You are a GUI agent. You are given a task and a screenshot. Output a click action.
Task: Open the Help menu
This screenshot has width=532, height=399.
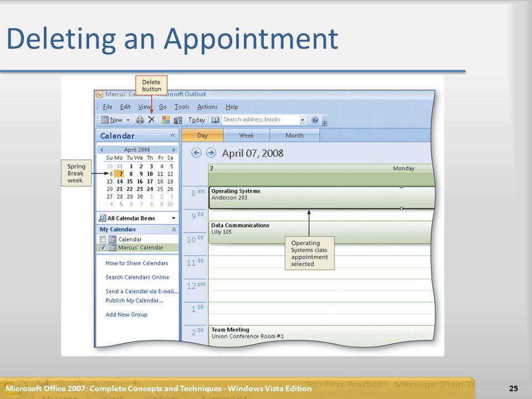point(232,107)
